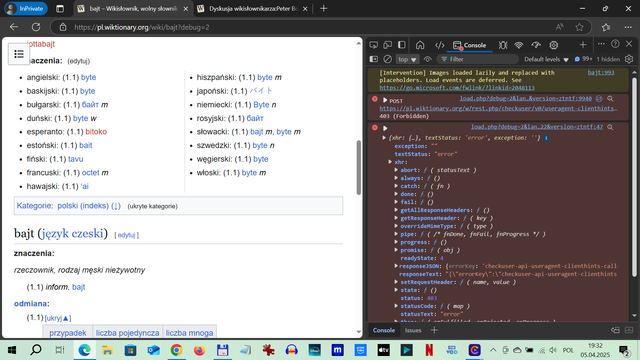Open the page table of contents list icon
Image resolution: width=640 pixels, height=360 pixels.
tap(19, 54)
